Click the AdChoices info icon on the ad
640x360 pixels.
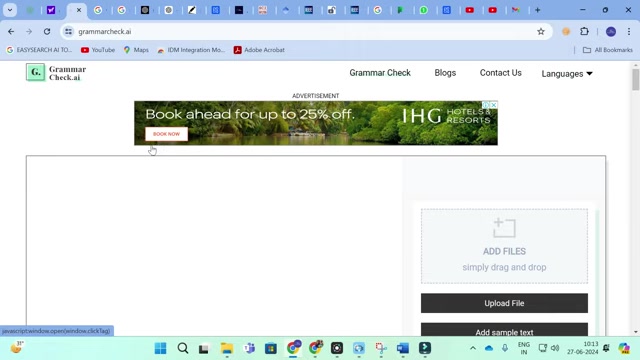(486, 105)
